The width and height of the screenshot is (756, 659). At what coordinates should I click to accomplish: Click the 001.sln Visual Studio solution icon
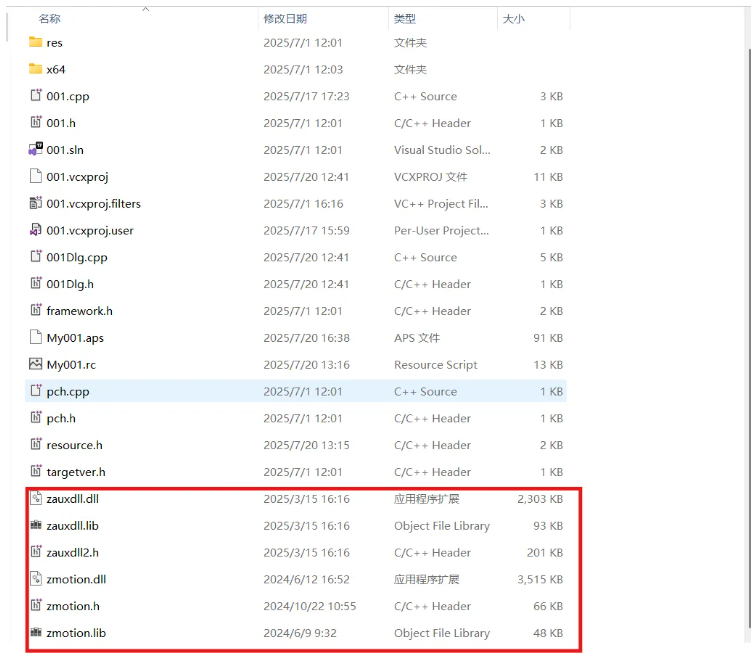click(x=36, y=149)
